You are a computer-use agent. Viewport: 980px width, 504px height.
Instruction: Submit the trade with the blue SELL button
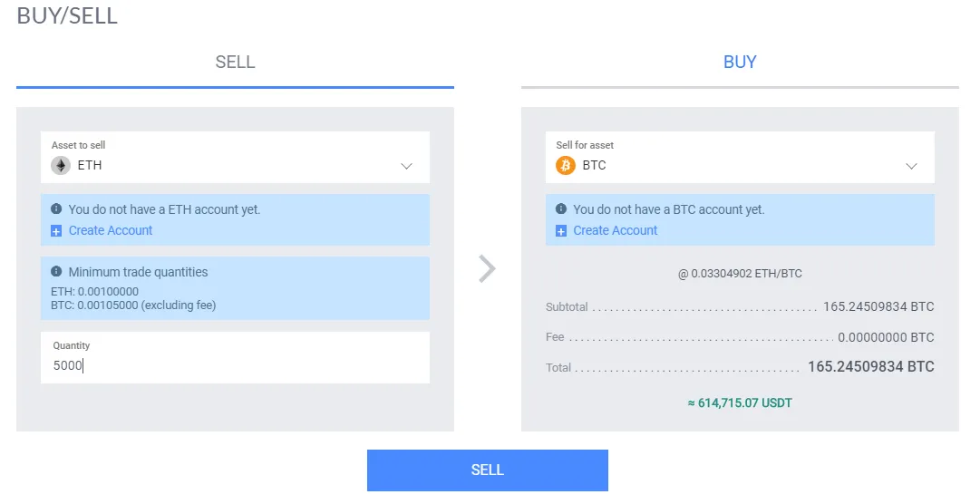488,470
